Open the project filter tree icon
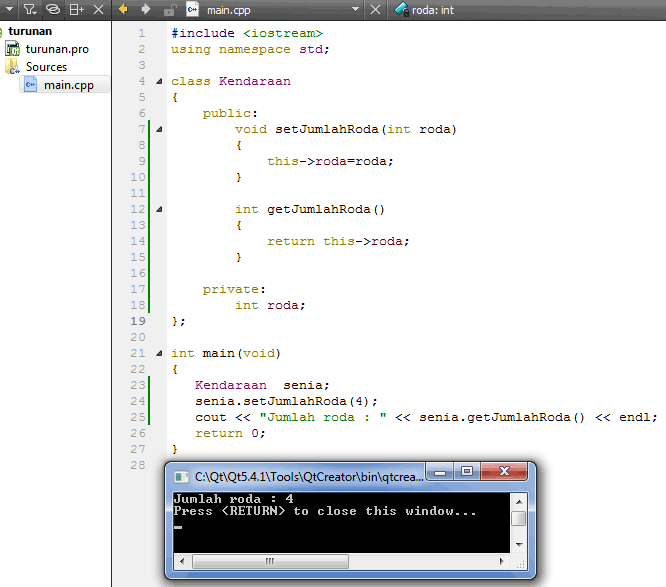The width and height of the screenshot is (666, 587). tap(29, 9)
